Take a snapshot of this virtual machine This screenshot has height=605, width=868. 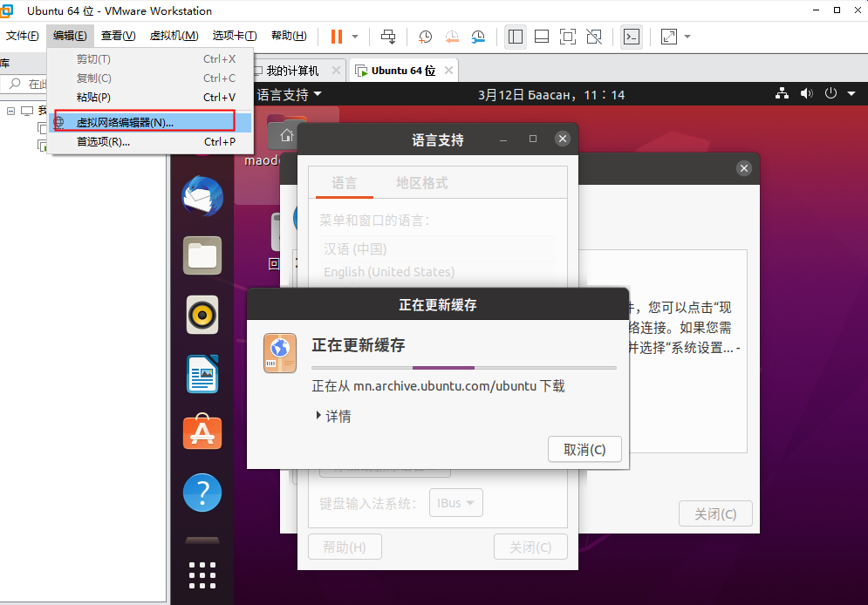point(425,37)
